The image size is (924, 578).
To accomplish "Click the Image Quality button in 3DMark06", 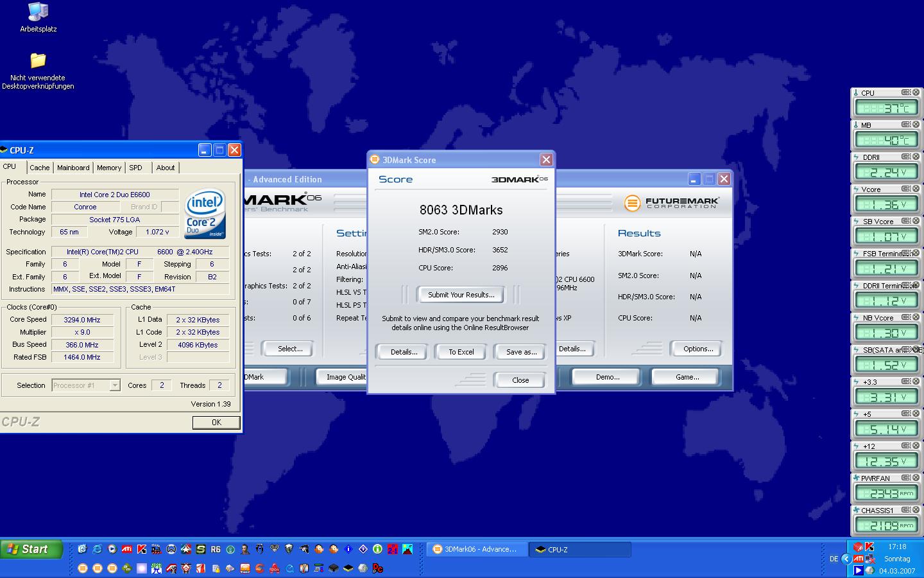I will pyautogui.click(x=342, y=377).
